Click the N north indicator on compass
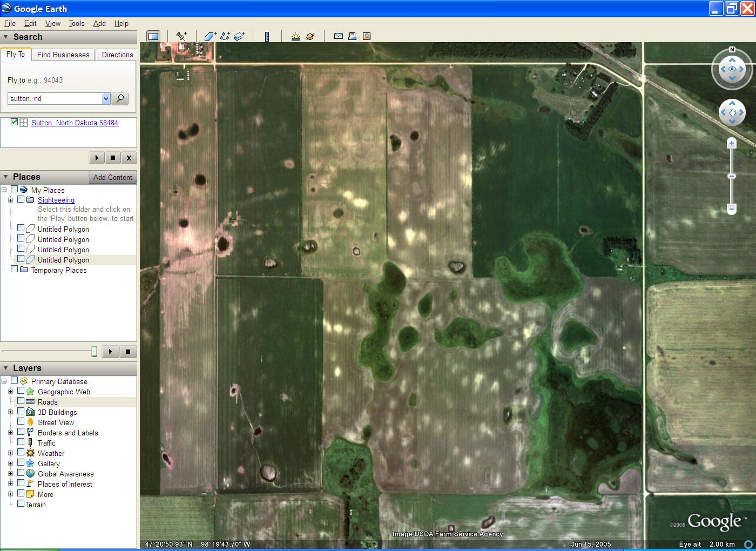756x551 pixels. 732,50
